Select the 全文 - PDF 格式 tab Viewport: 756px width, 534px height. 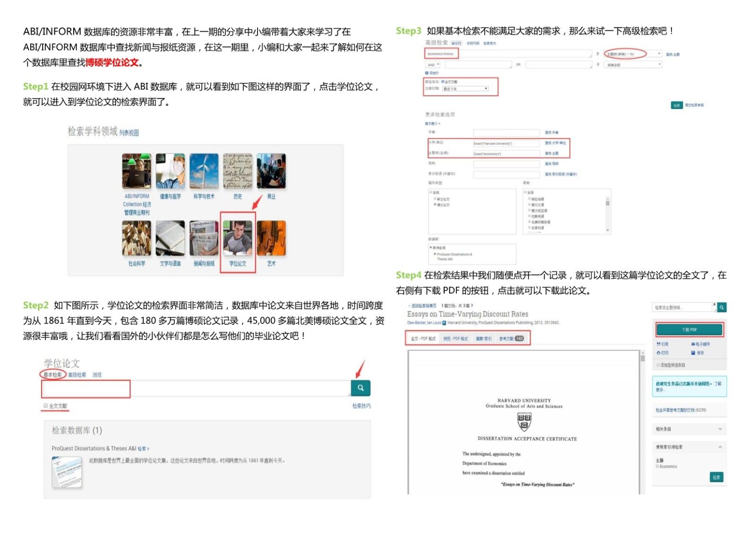[423, 339]
